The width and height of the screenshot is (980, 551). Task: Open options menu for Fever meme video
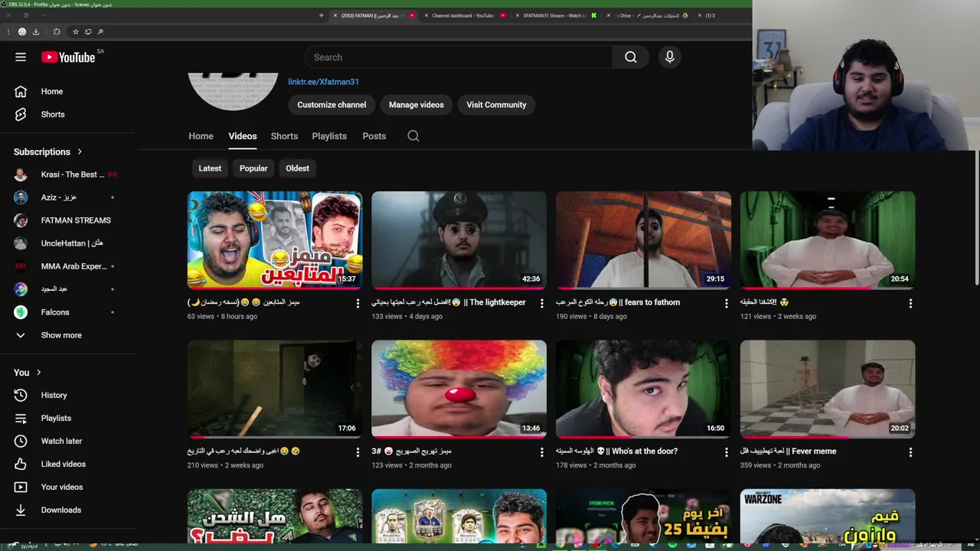[x=910, y=452]
